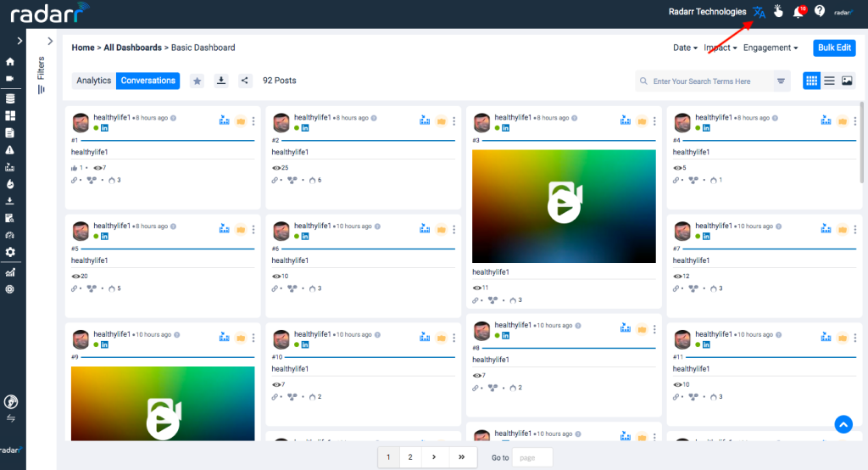Open download icon in left sidebar
The image size is (868, 470).
coord(10,200)
